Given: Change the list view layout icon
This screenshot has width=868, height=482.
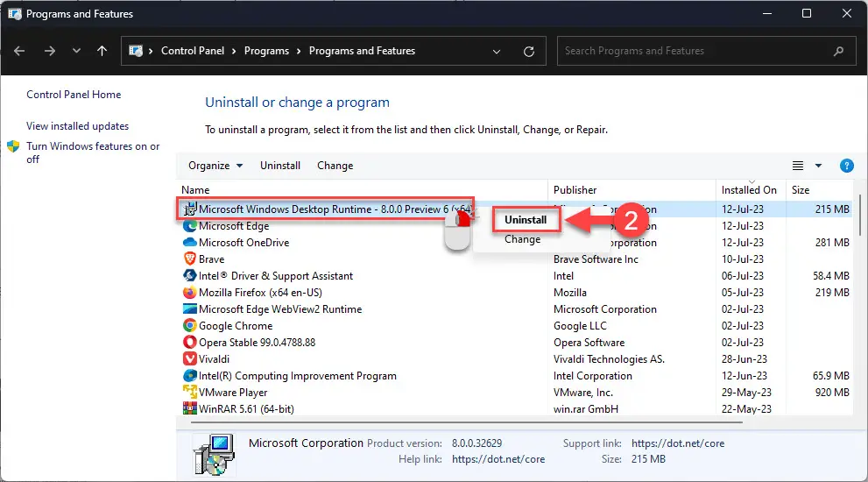Looking at the screenshot, I should (x=798, y=166).
